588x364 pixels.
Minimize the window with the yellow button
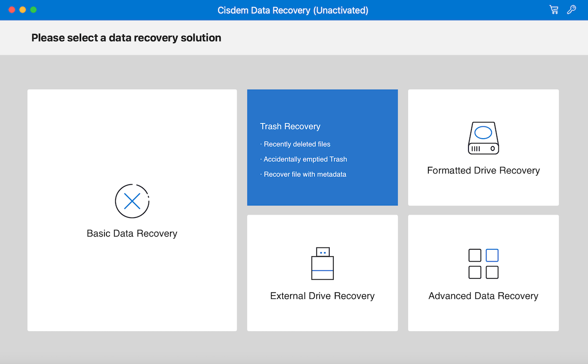(x=23, y=10)
